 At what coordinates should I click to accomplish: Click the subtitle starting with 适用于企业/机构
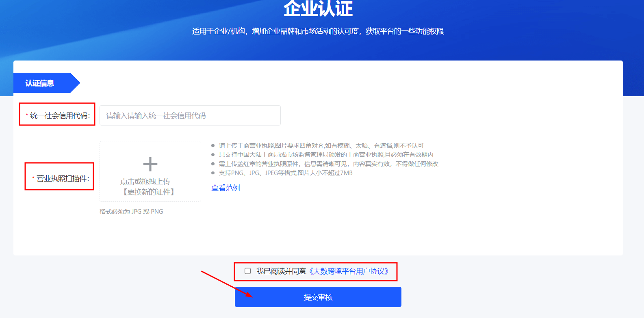(x=318, y=31)
